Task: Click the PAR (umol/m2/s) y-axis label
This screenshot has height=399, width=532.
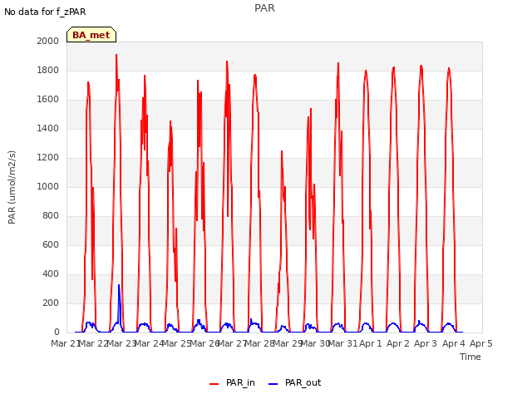Action: pyautogui.click(x=12, y=187)
